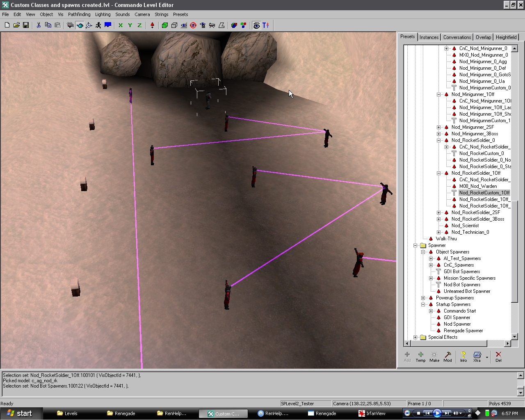The width and height of the screenshot is (525, 420).
Task: Toggle the green Y axis restriction
Action: click(130, 25)
